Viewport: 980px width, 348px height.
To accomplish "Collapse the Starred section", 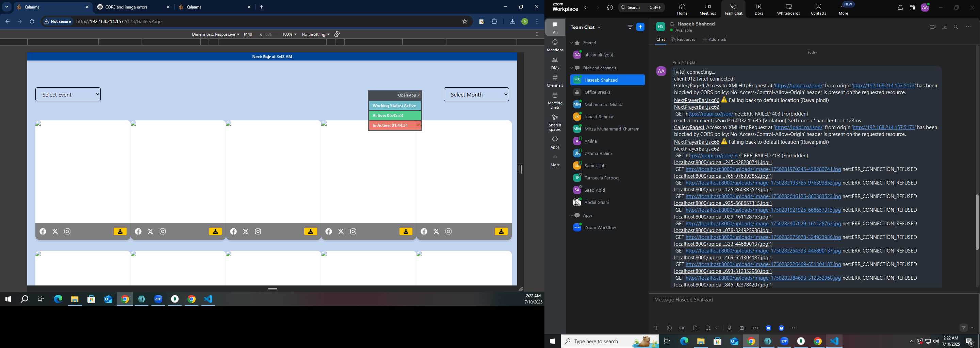I will coord(571,43).
